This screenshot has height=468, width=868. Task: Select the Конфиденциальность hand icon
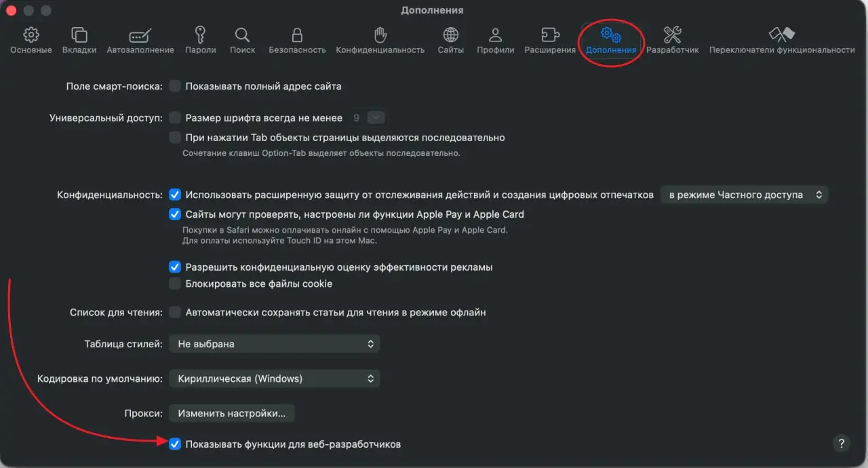380,35
